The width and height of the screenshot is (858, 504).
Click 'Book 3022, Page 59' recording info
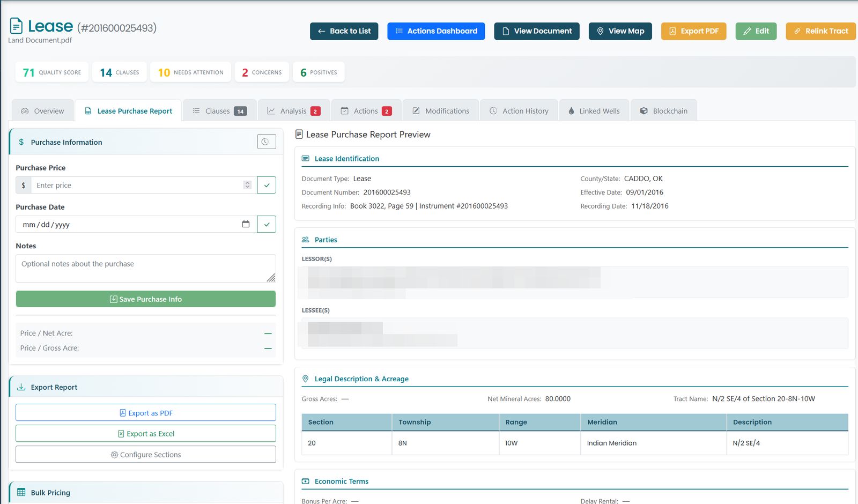tap(382, 206)
